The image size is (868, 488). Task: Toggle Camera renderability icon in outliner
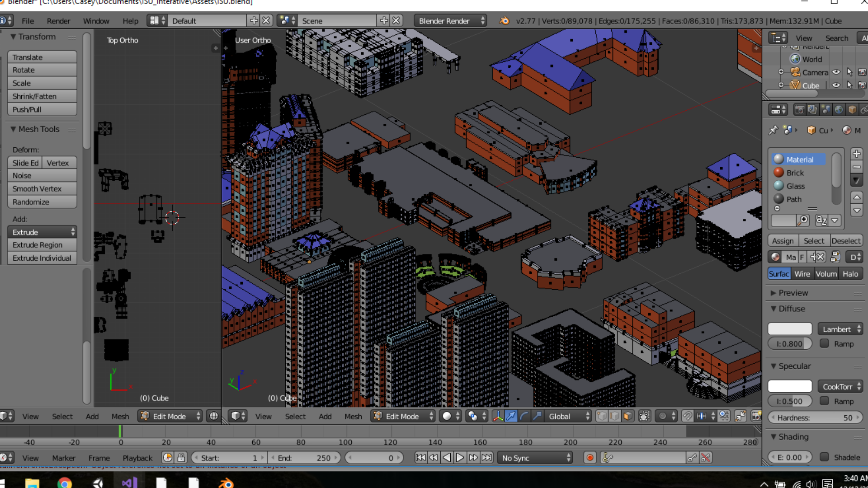[862, 72]
